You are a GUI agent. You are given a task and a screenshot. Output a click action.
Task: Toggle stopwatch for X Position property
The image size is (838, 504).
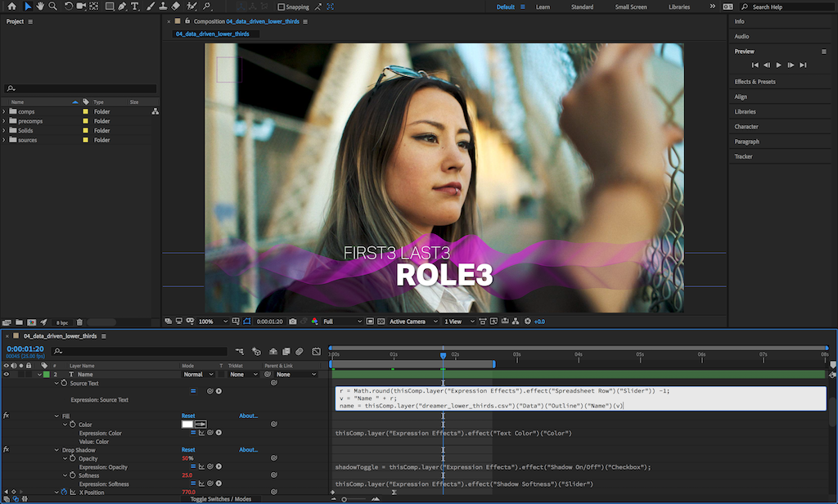tap(64, 492)
